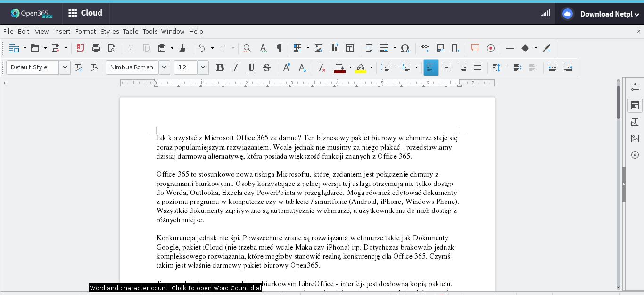Open Find and Replace magnifier
The width and height of the screenshot is (644, 295).
[247, 48]
